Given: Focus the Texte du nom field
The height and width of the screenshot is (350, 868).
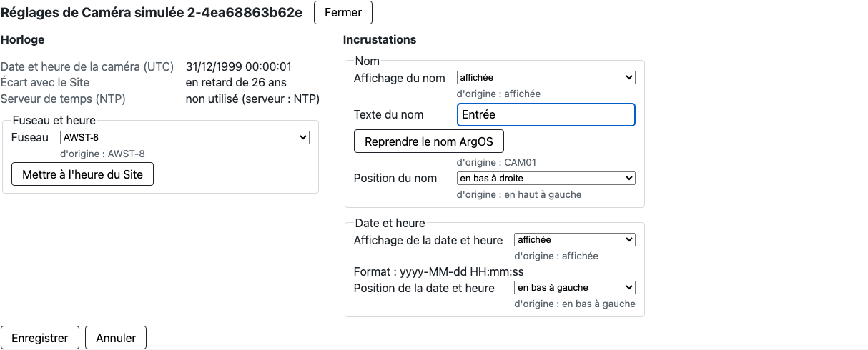Looking at the screenshot, I should click(x=546, y=114).
